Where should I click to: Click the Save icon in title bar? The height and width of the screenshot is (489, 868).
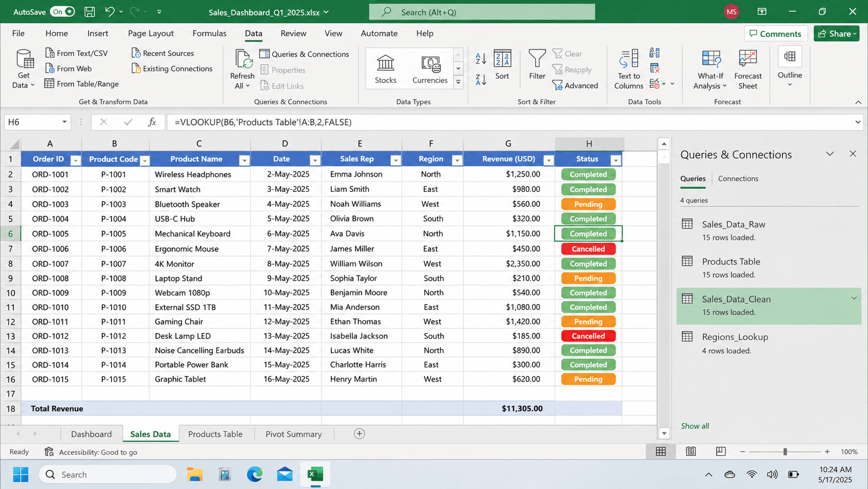point(89,11)
